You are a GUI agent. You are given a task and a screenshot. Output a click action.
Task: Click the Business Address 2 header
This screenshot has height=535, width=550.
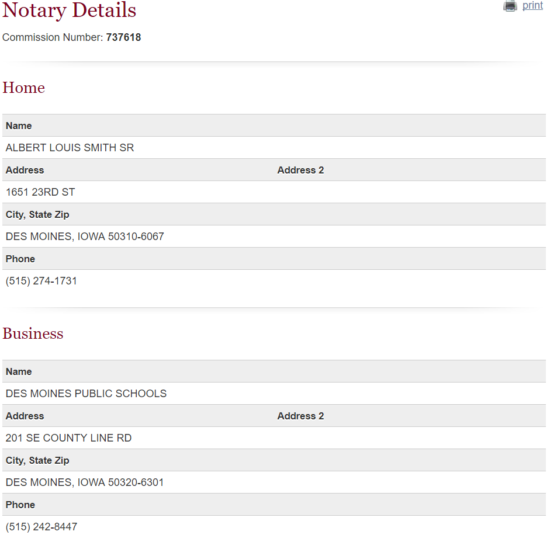tap(301, 416)
